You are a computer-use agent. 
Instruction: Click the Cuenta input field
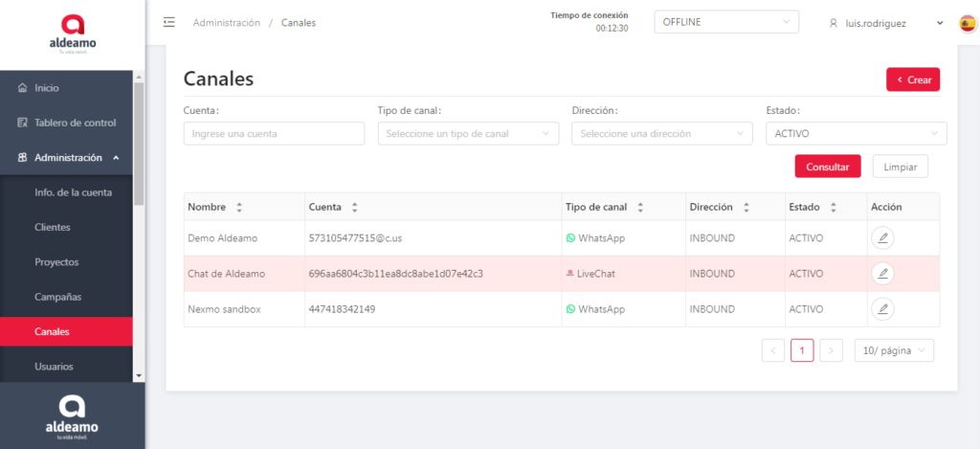(274, 134)
